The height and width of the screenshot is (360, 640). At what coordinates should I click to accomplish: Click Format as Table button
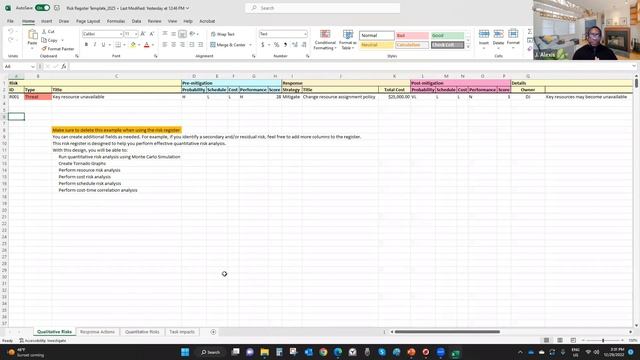[348, 40]
